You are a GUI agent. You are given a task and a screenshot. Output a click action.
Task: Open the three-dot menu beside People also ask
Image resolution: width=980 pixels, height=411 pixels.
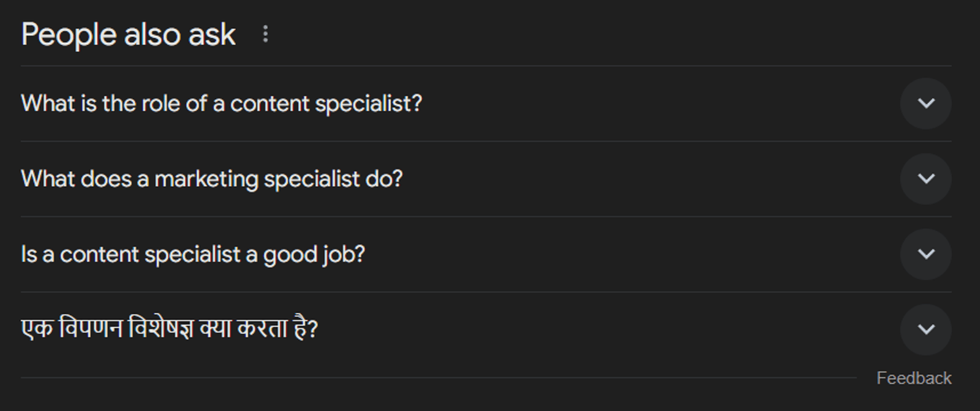(x=265, y=34)
